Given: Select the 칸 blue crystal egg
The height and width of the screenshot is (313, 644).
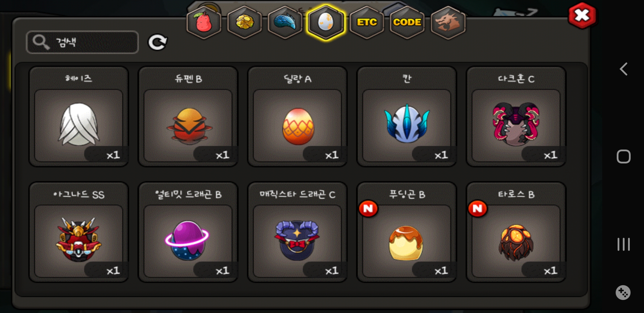Looking at the screenshot, I should (407, 117).
